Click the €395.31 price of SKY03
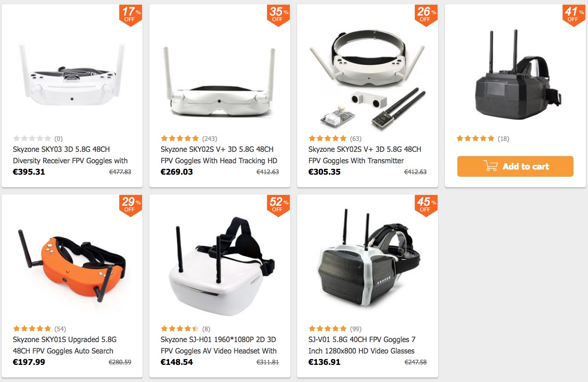Image resolution: width=588 pixels, height=382 pixels. tap(29, 172)
